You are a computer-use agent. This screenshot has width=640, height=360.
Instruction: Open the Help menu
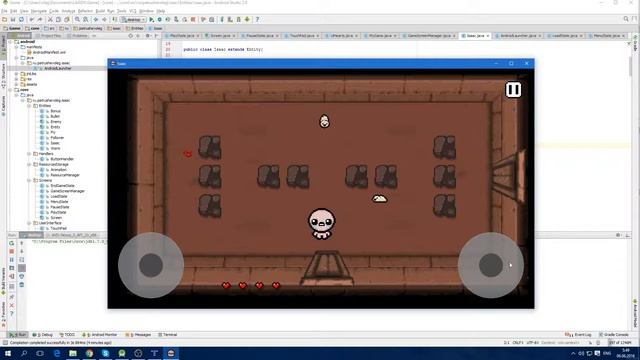[x=161, y=11]
